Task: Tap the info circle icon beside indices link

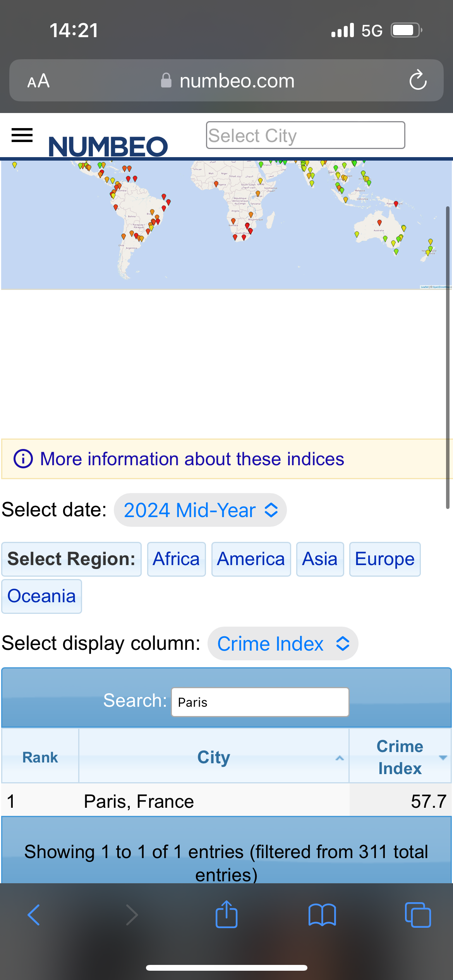Action: (23, 459)
